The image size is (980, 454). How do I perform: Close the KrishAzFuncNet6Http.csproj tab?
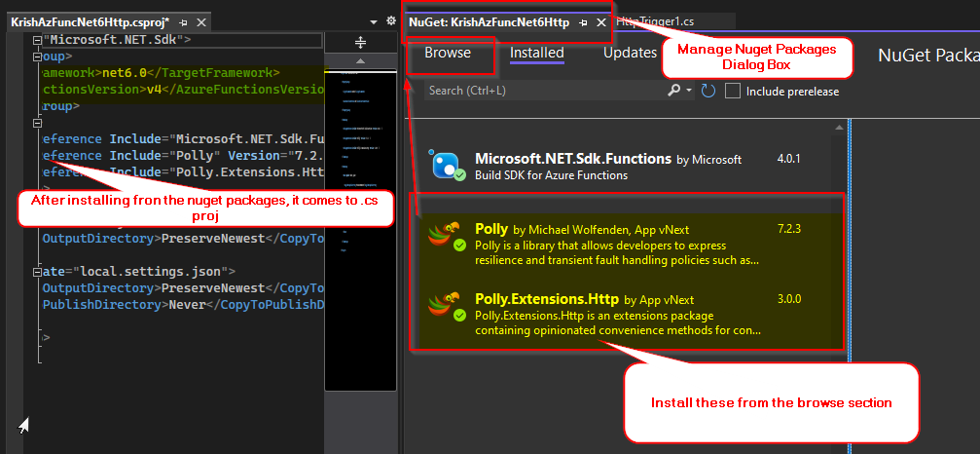coord(201,22)
